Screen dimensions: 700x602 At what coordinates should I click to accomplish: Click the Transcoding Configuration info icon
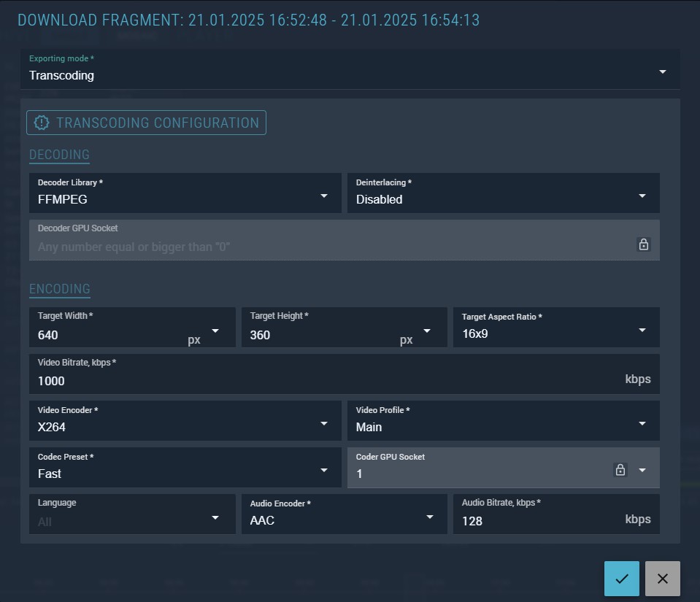(42, 123)
